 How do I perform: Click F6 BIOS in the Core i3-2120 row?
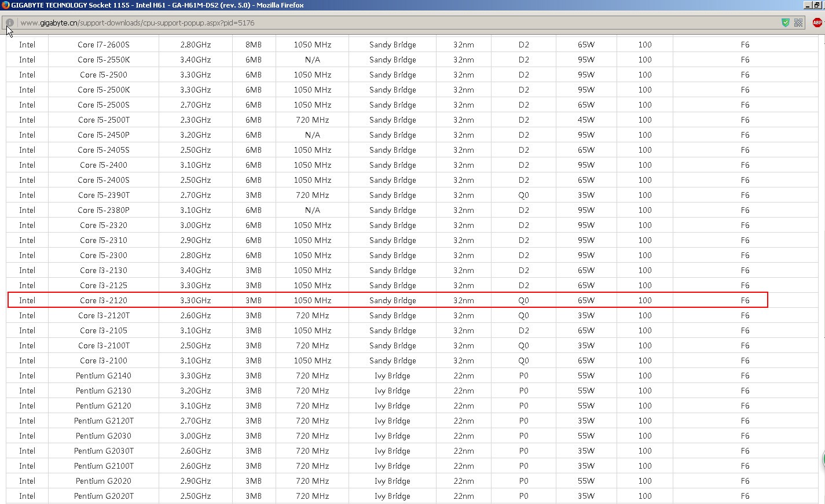(x=745, y=300)
